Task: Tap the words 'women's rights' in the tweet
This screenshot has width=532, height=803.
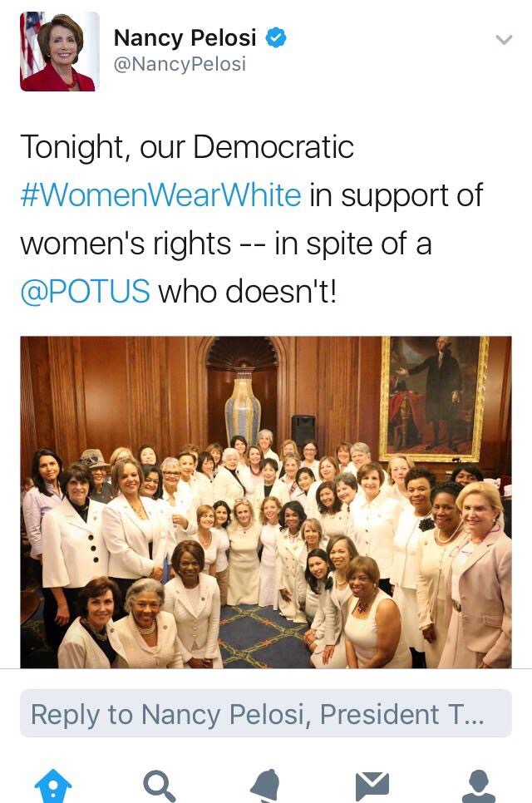Action: pyautogui.click(x=126, y=244)
